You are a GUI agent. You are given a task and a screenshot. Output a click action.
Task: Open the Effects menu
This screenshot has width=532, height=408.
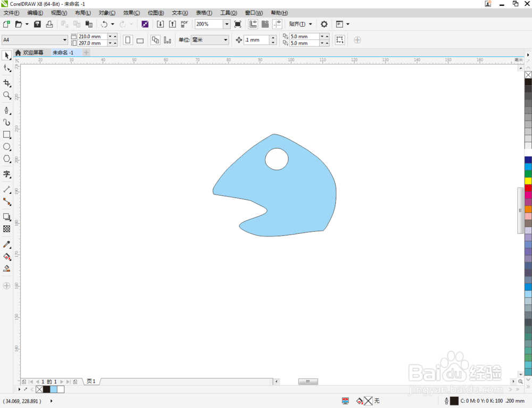pyautogui.click(x=131, y=13)
